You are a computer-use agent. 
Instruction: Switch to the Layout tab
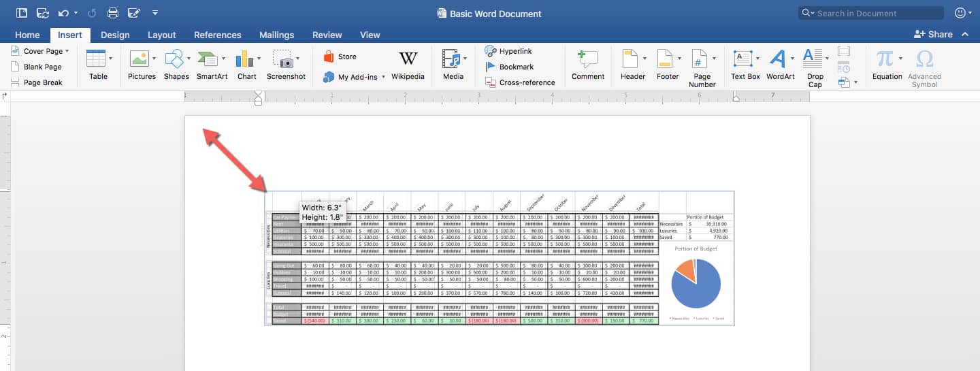161,35
